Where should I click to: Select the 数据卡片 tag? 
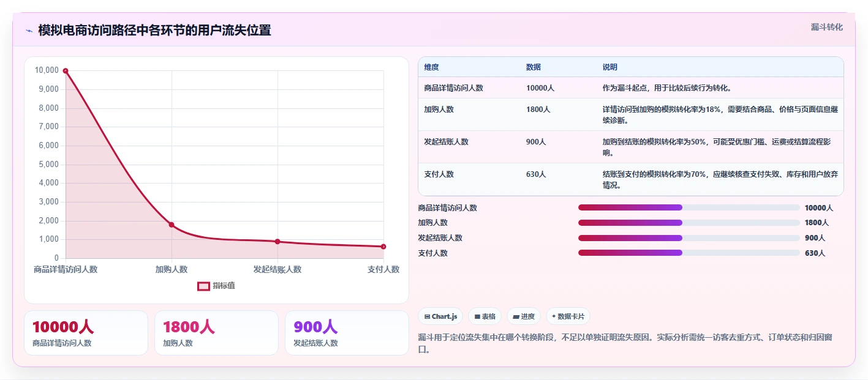pyautogui.click(x=568, y=316)
